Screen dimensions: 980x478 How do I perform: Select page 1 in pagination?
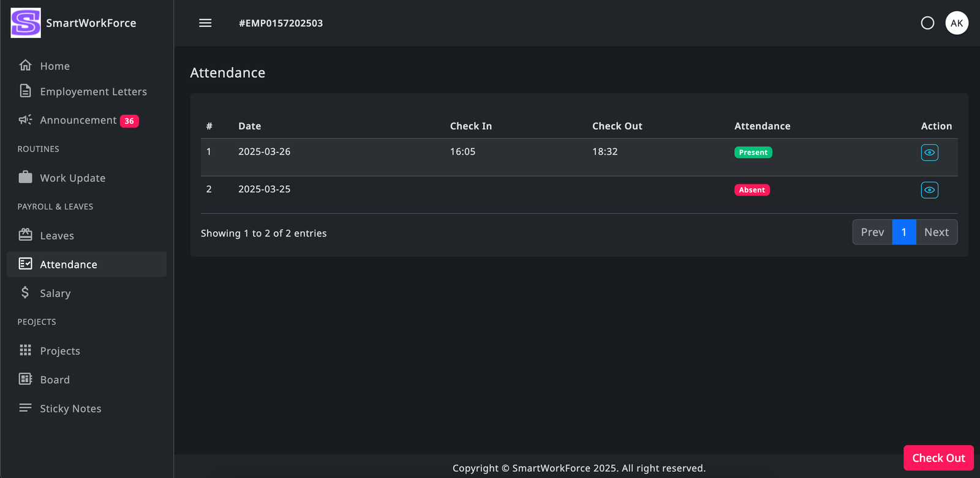pos(903,232)
